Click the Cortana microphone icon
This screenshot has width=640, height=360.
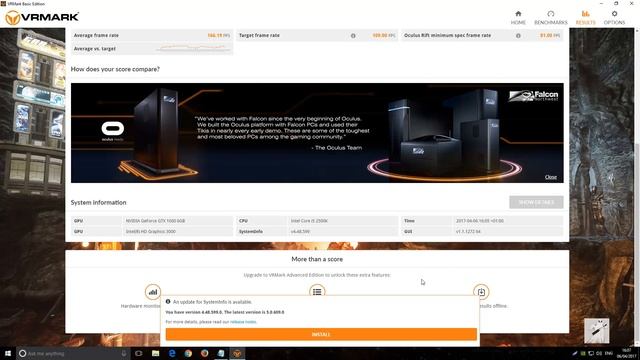pyautogui.click(x=124, y=353)
